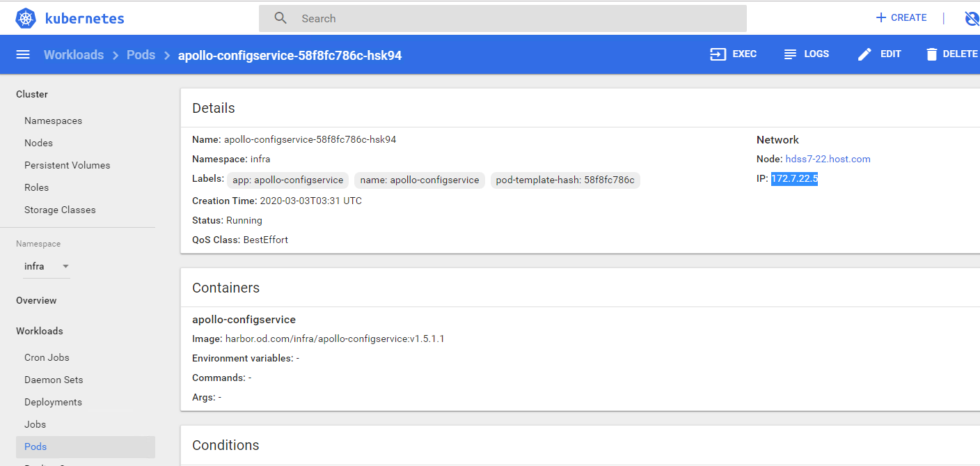Click the app: apollo-configservice label chip
980x466 pixels.
click(x=287, y=180)
